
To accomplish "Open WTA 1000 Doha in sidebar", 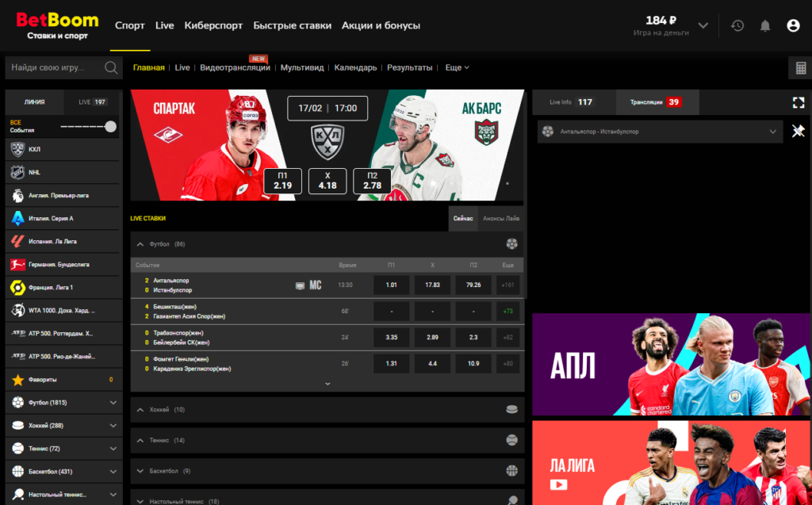I will coord(62,311).
